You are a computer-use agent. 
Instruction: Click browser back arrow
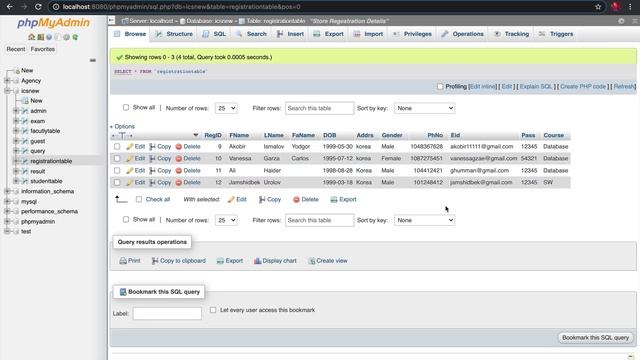click(9, 7)
